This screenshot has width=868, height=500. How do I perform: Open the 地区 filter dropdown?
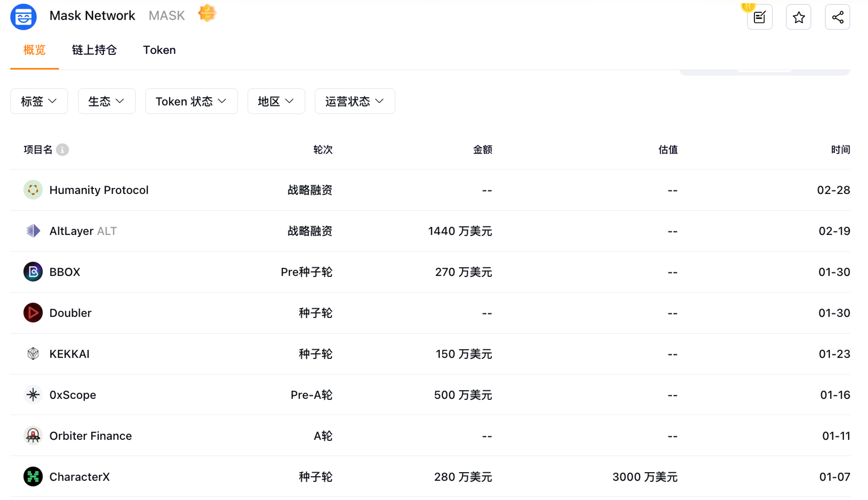pyautogui.click(x=276, y=101)
